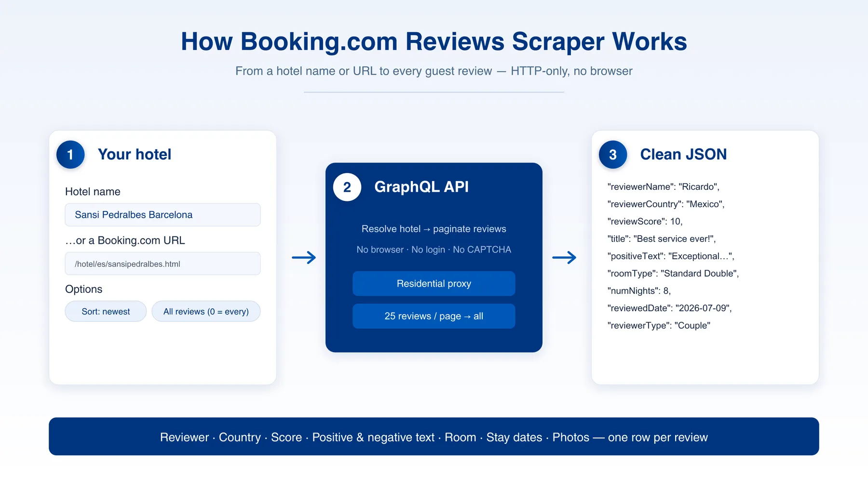This screenshot has height=488, width=868.
Task: Select the 'All reviews (0 = every)' pill
Action: [x=206, y=311]
